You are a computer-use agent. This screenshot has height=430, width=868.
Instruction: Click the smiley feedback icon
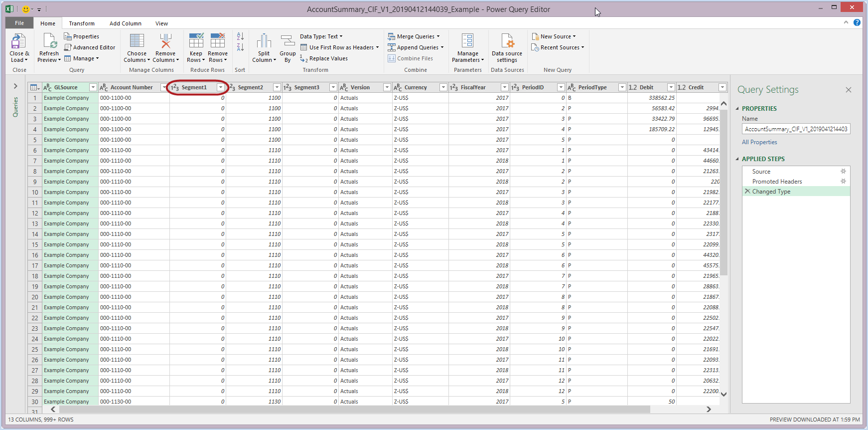(26, 9)
